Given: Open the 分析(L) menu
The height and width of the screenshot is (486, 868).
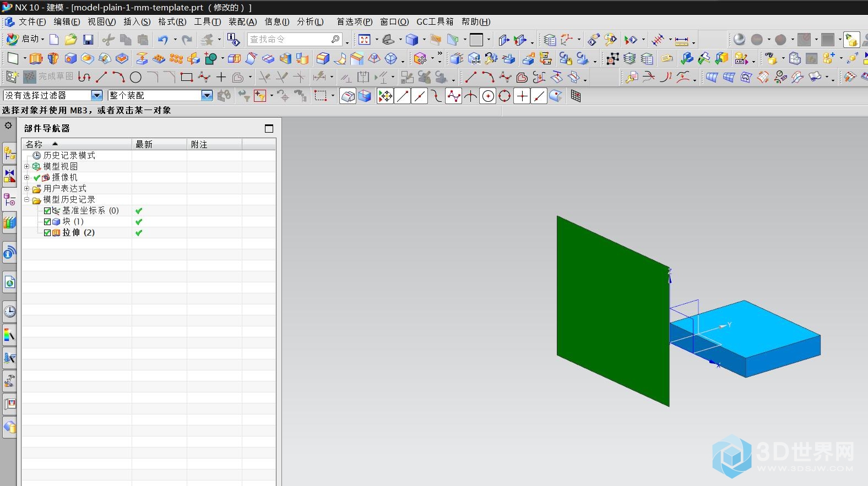Looking at the screenshot, I should pyautogui.click(x=310, y=21).
